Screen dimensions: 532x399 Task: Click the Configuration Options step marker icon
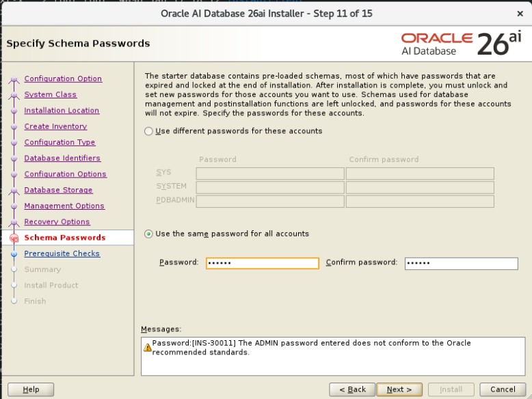14,174
